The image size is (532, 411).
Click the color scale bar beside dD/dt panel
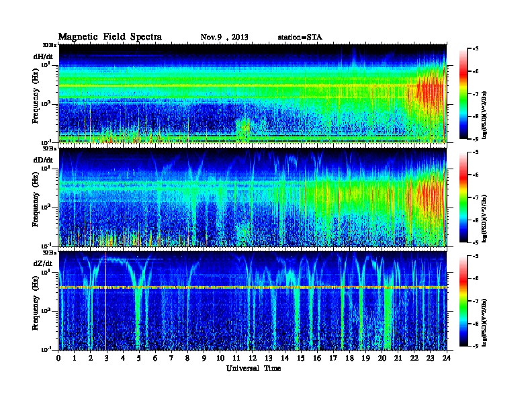pyautogui.click(x=463, y=197)
